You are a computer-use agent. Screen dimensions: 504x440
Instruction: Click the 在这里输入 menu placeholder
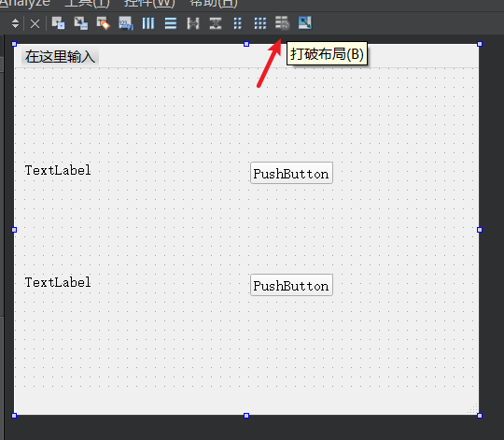60,57
